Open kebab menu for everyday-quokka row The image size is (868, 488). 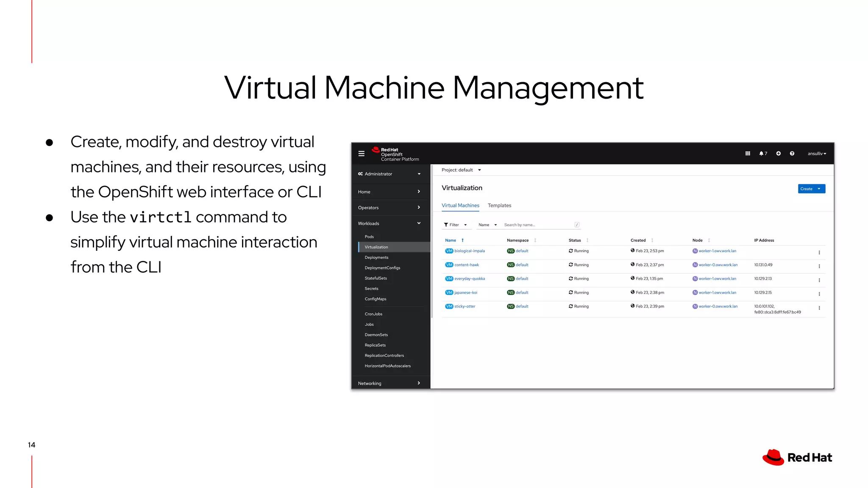[x=819, y=280]
